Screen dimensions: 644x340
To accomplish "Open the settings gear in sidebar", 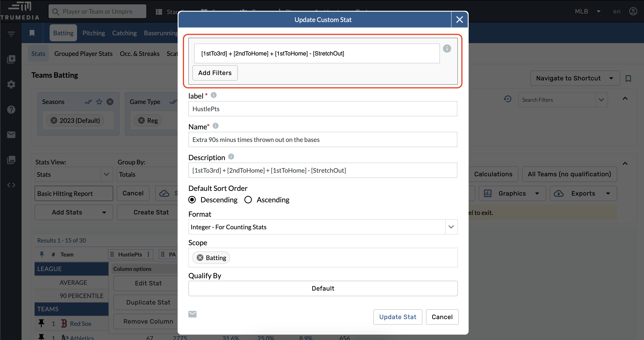I will tap(11, 84).
